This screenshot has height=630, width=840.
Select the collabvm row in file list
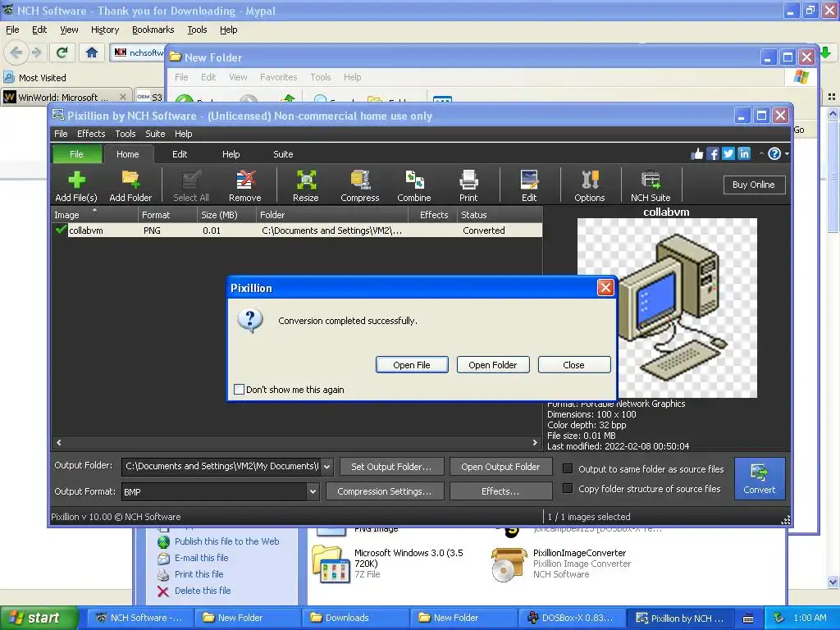click(x=297, y=231)
